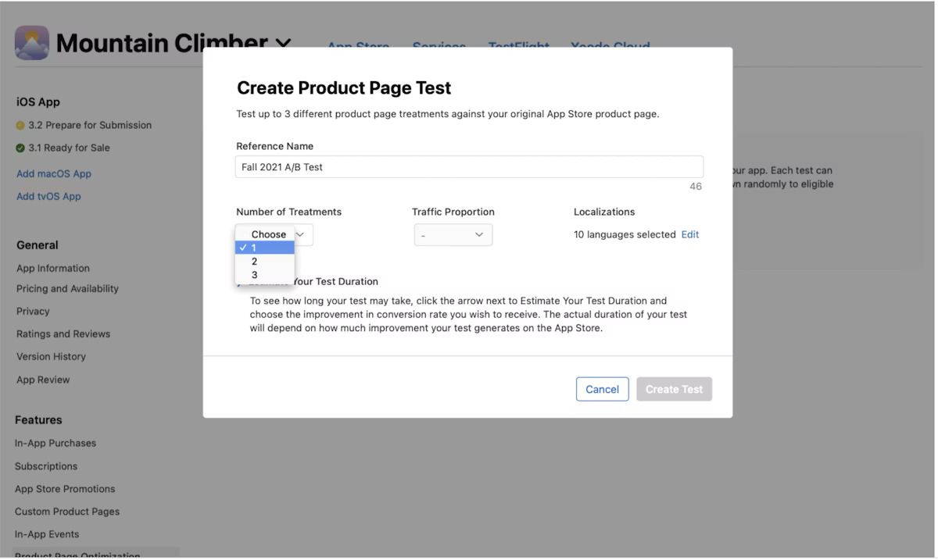
Task: Click Add macOS App link
Action: click(x=54, y=173)
